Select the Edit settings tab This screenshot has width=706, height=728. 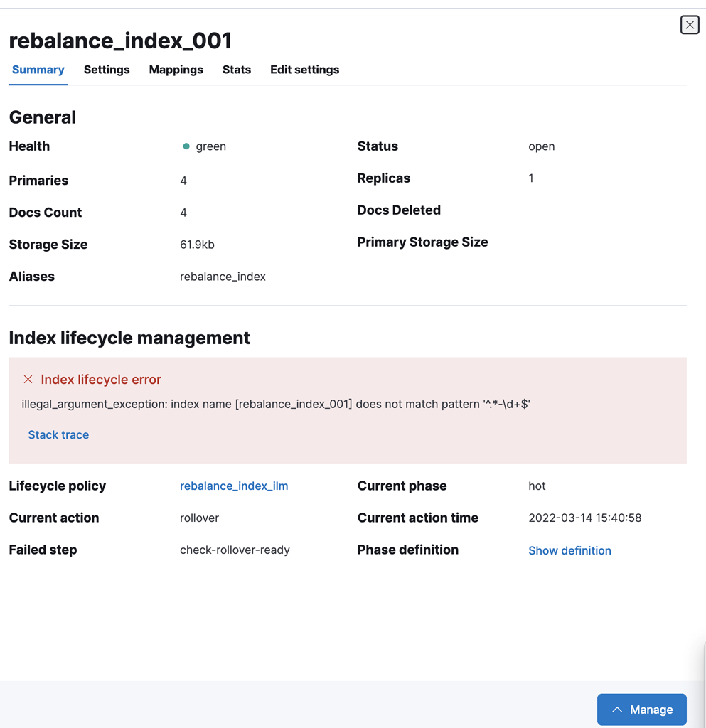point(304,70)
